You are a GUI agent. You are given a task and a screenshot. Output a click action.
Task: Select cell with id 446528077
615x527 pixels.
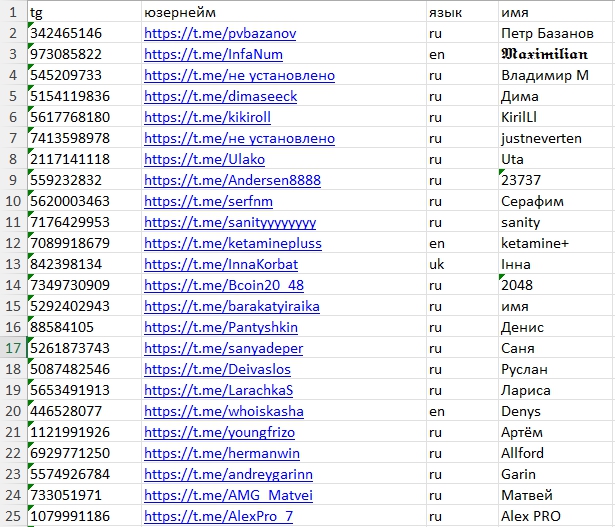84,411
